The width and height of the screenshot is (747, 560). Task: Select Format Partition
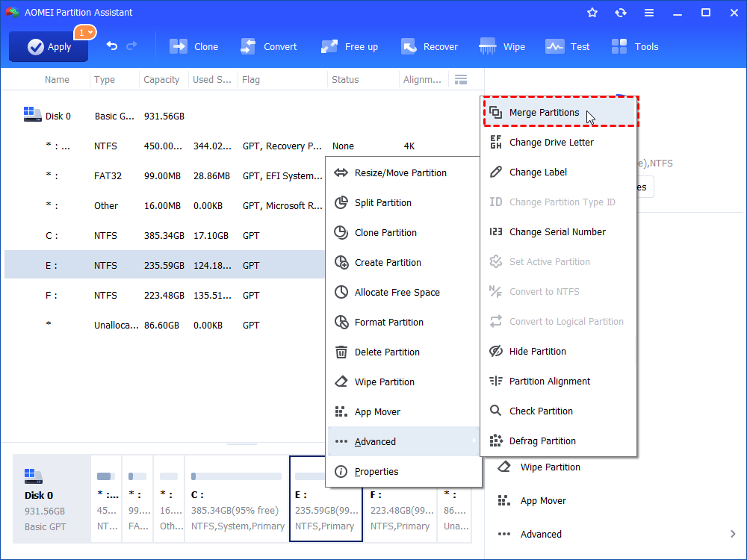click(x=403, y=323)
